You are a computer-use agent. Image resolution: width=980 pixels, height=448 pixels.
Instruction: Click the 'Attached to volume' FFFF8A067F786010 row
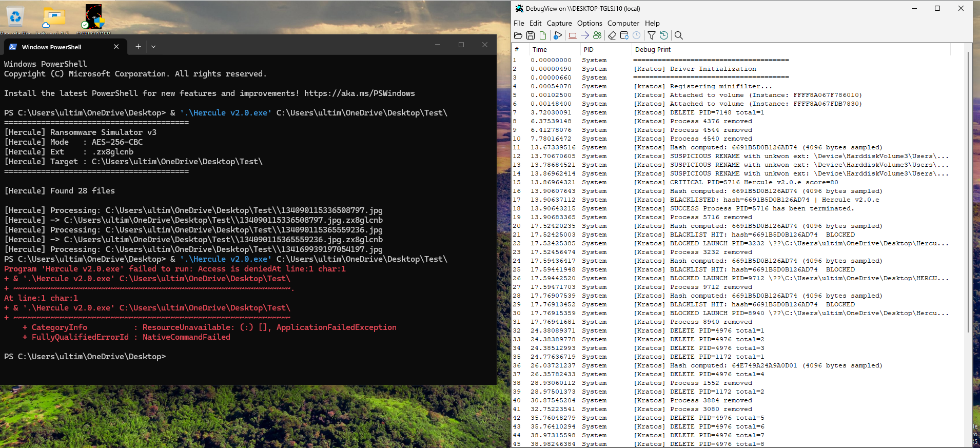point(739,95)
